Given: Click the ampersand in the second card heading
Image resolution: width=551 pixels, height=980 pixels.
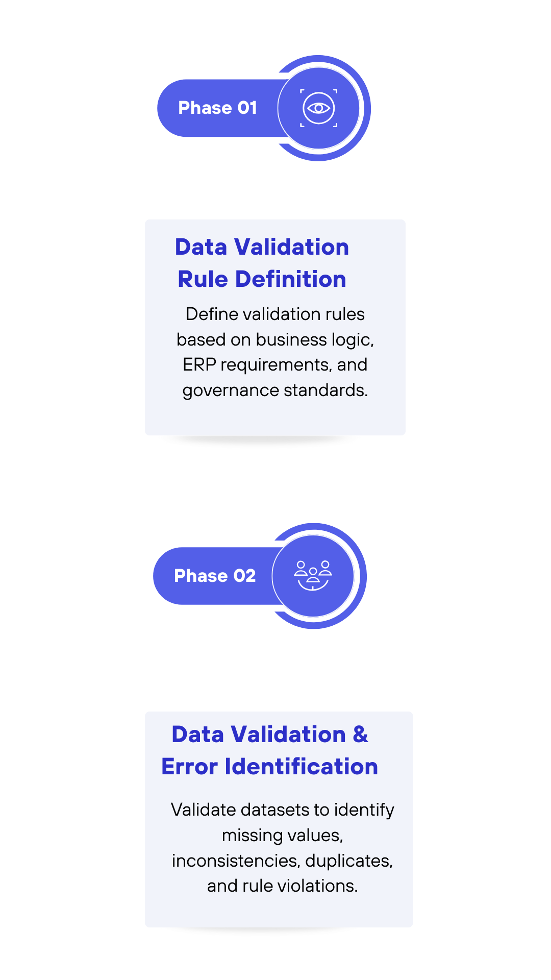Looking at the screenshot, I should coord(360,734).
